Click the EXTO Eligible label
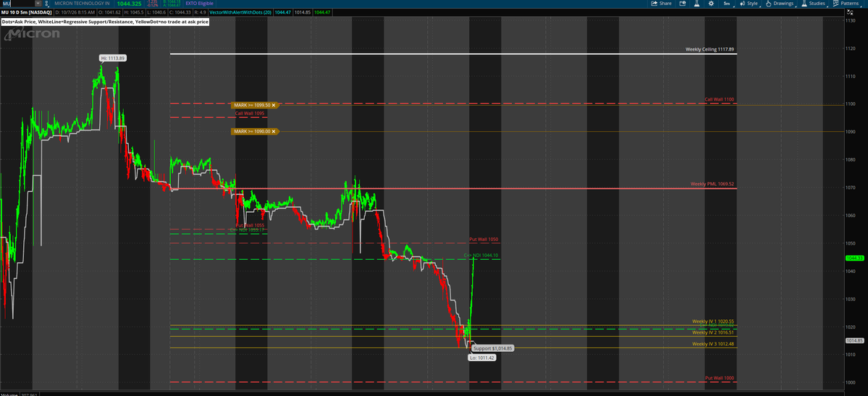This screenshot has height=396, width=868. pos(199,4)
